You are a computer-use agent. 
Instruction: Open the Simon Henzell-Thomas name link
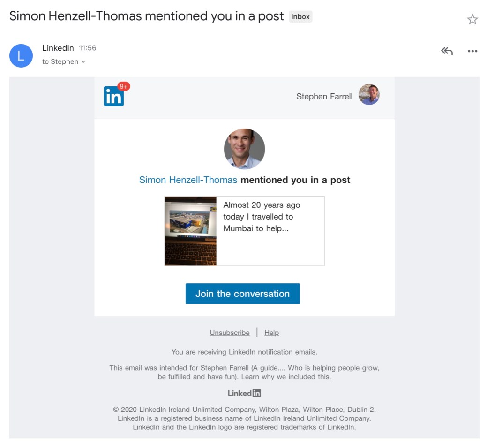pos(188,180)
